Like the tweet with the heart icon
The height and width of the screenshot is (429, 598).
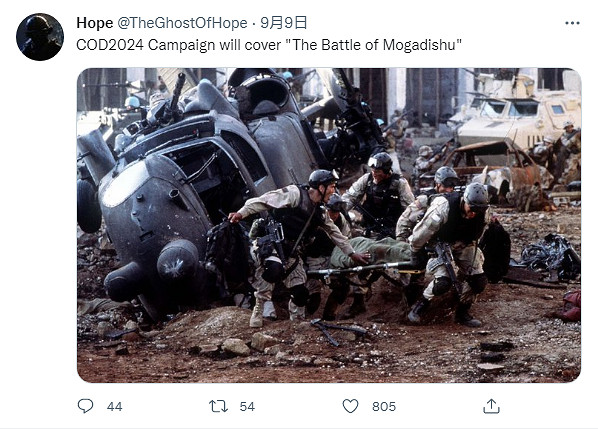point(350,406)
